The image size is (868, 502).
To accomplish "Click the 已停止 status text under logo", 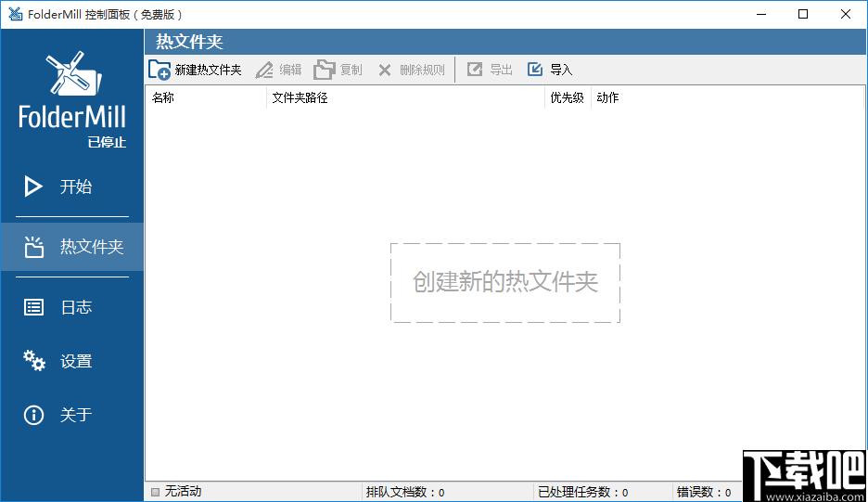I will pos(107,142).
